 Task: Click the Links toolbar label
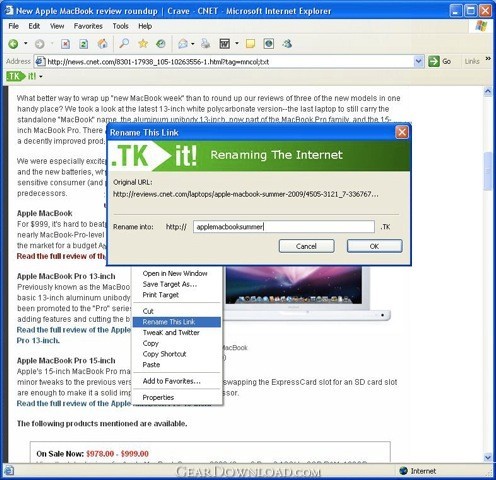pos(472,61)
